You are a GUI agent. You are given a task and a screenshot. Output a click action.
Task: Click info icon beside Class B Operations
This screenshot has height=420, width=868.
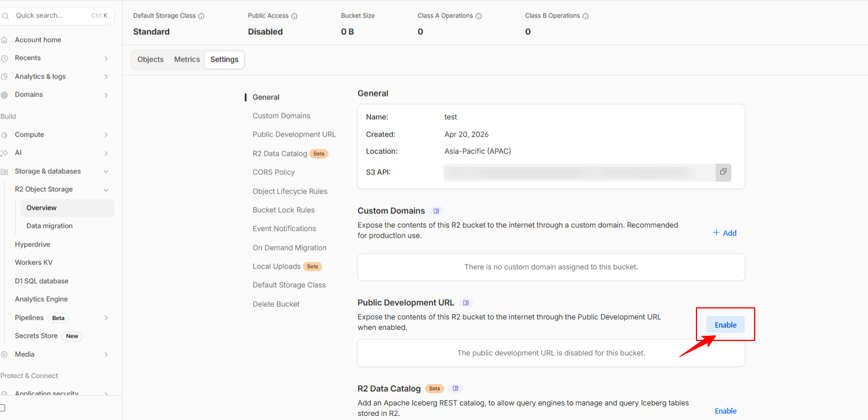pos(585,16)
